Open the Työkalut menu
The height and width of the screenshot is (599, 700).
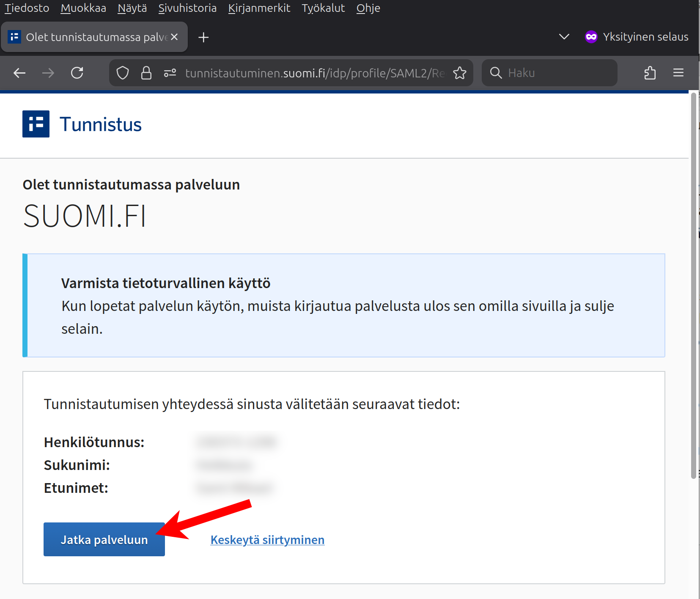[323, 8]
